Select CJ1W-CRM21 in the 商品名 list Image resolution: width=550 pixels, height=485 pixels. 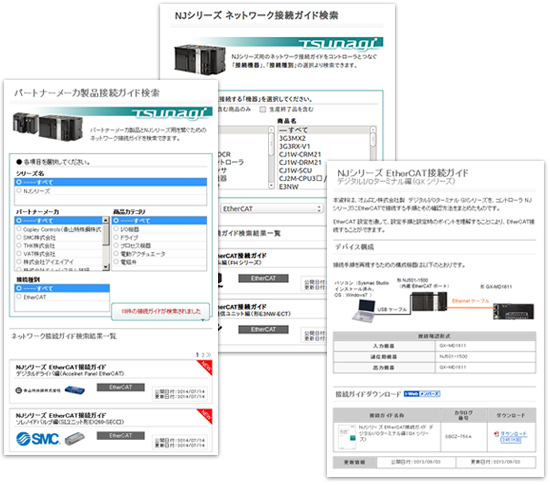point(300,154)
